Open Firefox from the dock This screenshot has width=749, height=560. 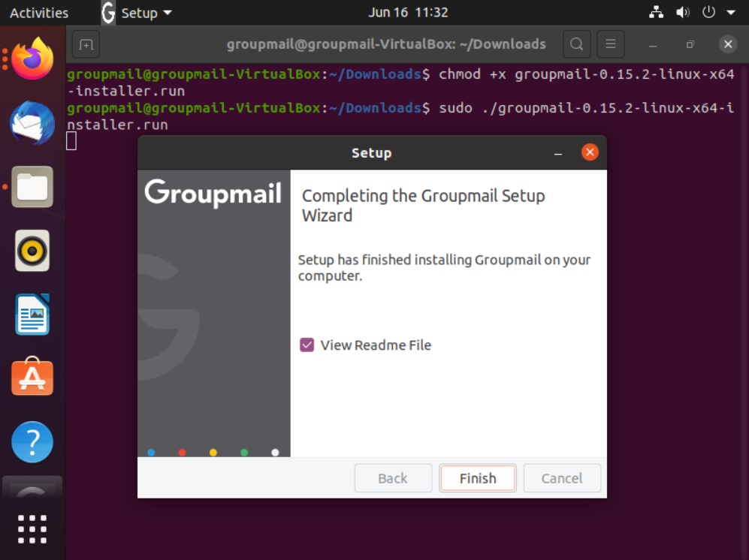[32, 59]
